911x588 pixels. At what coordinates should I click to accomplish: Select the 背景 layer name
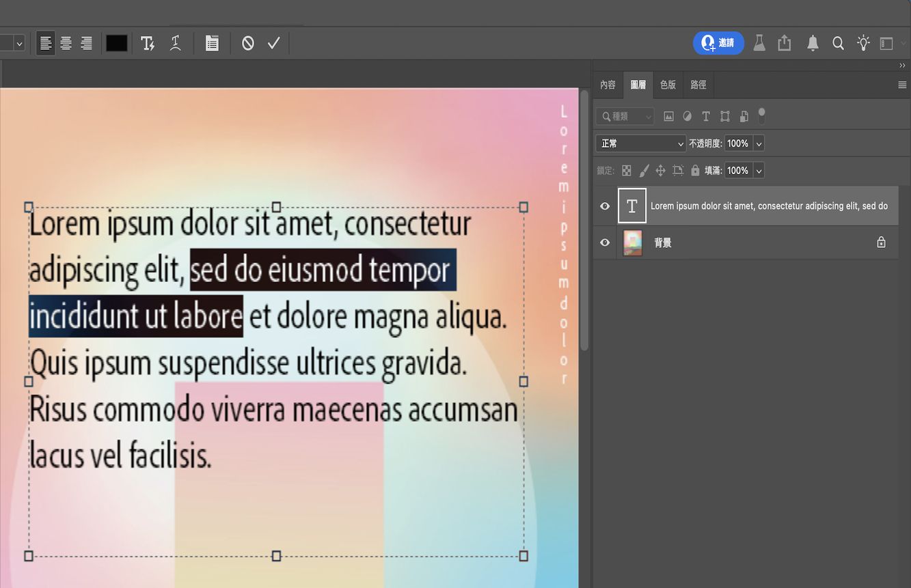click(663, 242)
